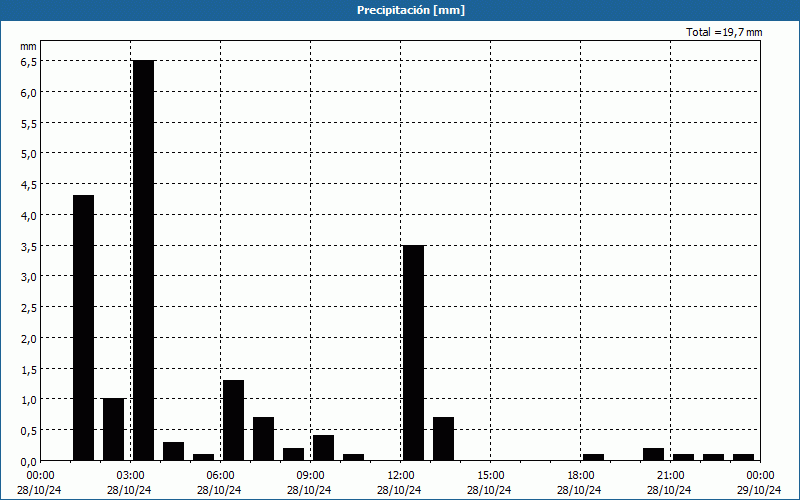Click the 12:00 28/10/24 time label

[400, 483]
